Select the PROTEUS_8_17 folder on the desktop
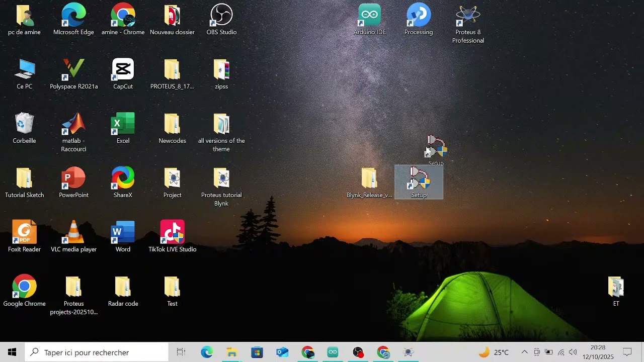Image resolution: width=644 pixels, height=362 pixels. [x=172, y=74]
